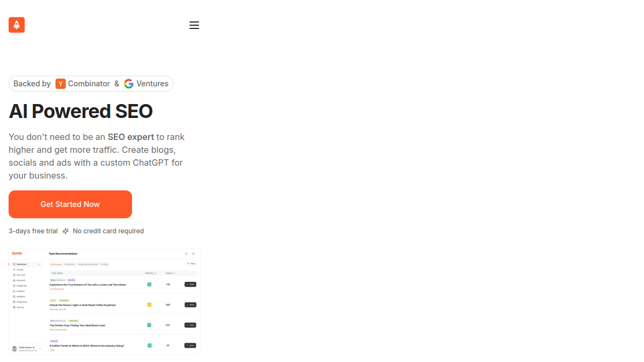Sort by the Difficulty column header

150,273
